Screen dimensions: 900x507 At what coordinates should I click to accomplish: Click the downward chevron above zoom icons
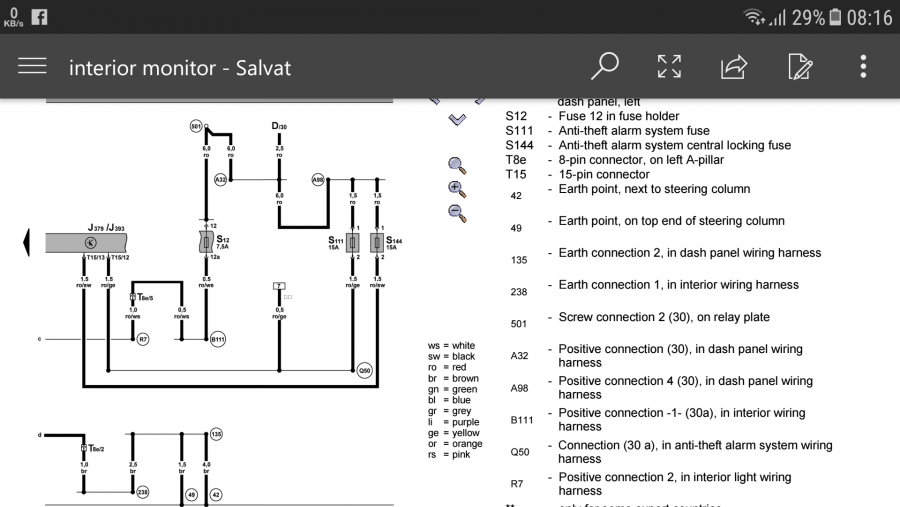click(x=457, y=119)
